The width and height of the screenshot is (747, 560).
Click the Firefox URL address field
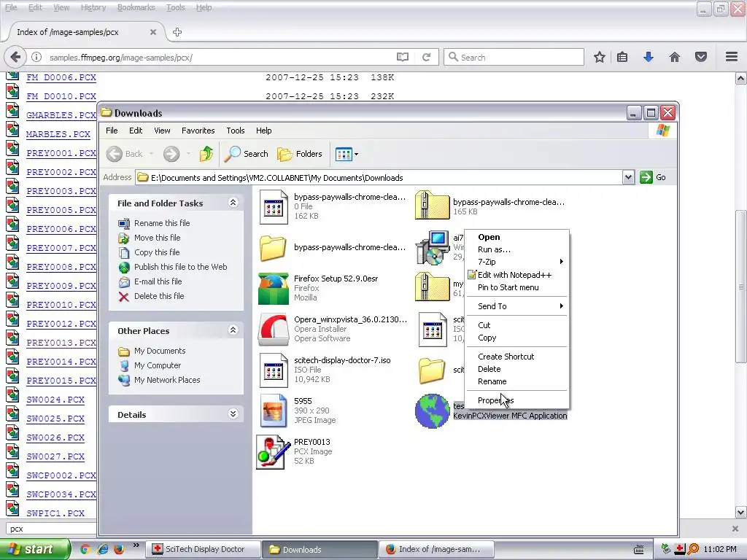pyautogui.click(x=219, y=57)
